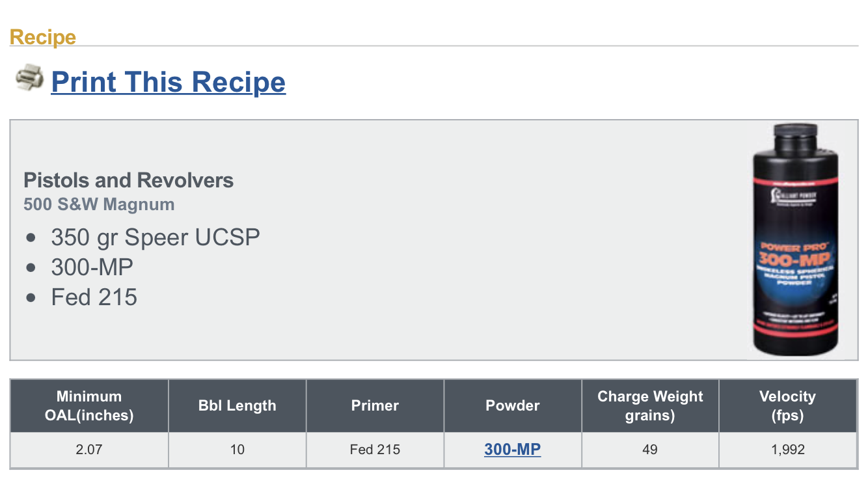Click the 49 charge weight cell
The width and height of the screenshot is (868, 488).
tap(650, 449)
